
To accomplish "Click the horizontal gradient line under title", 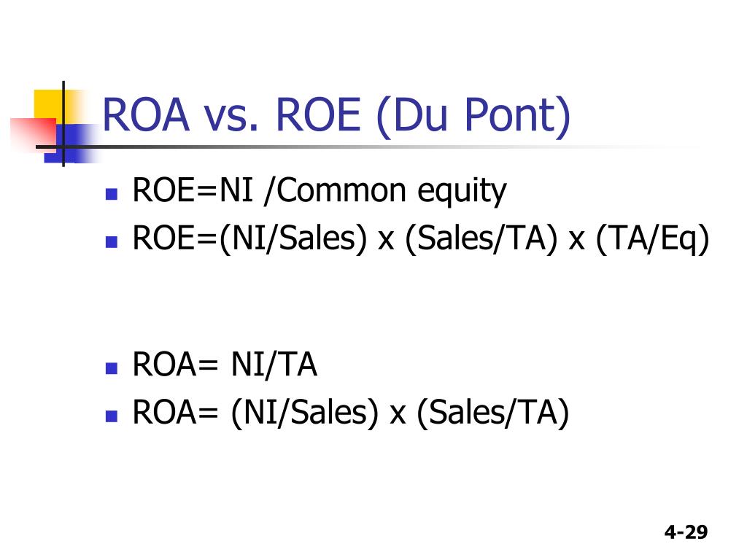I will click(362, 147).
